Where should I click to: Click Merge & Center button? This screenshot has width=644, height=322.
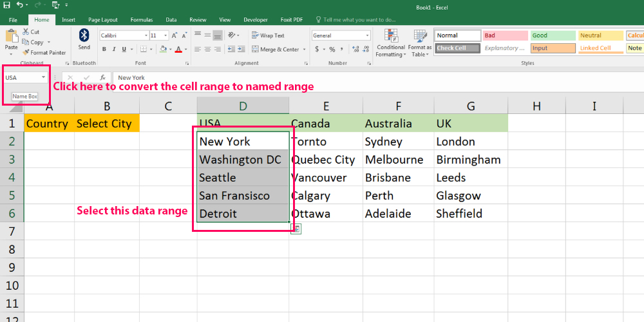(276, 50)
